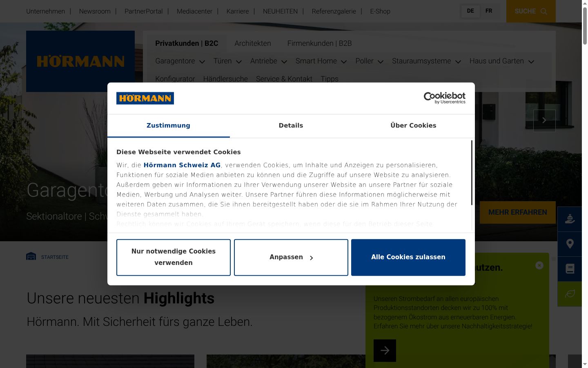
Task: Select the Architekten tab
Action: [253, 43]
